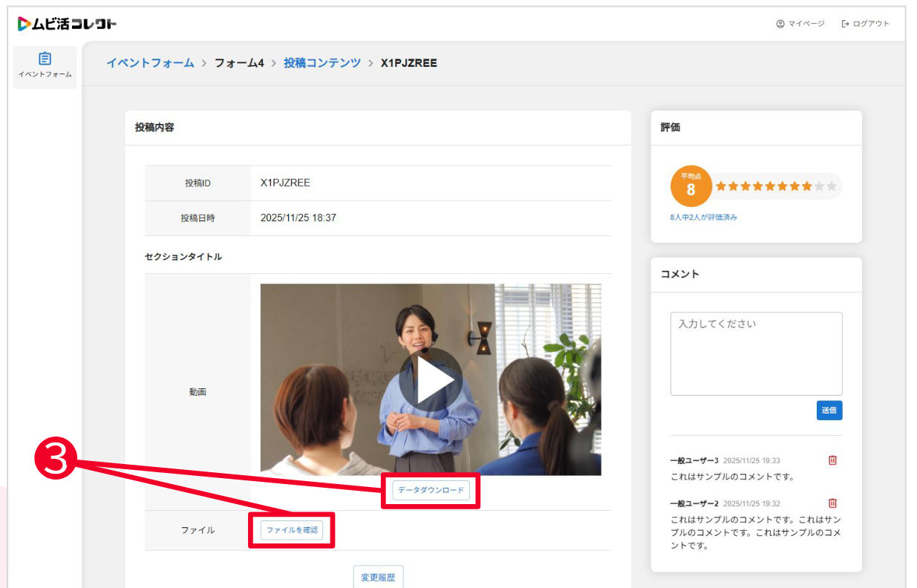Click the 評価 panel heading
Screen dimensions: 917x588
[x=670, y=128]
